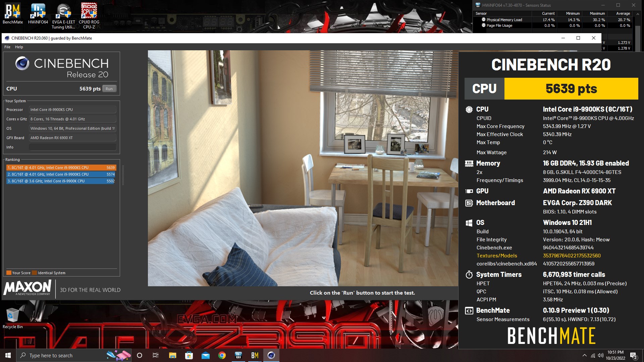Open the BenchMate desktop shortcut

click(13, 14)
